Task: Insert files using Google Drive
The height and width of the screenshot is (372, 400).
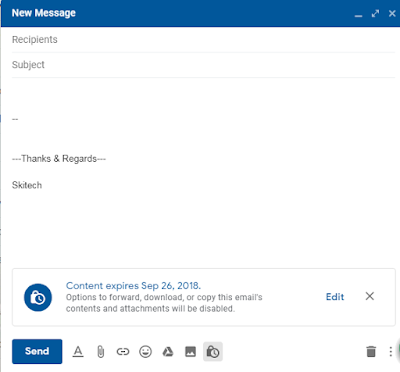Action: click(x=168, y=352)
